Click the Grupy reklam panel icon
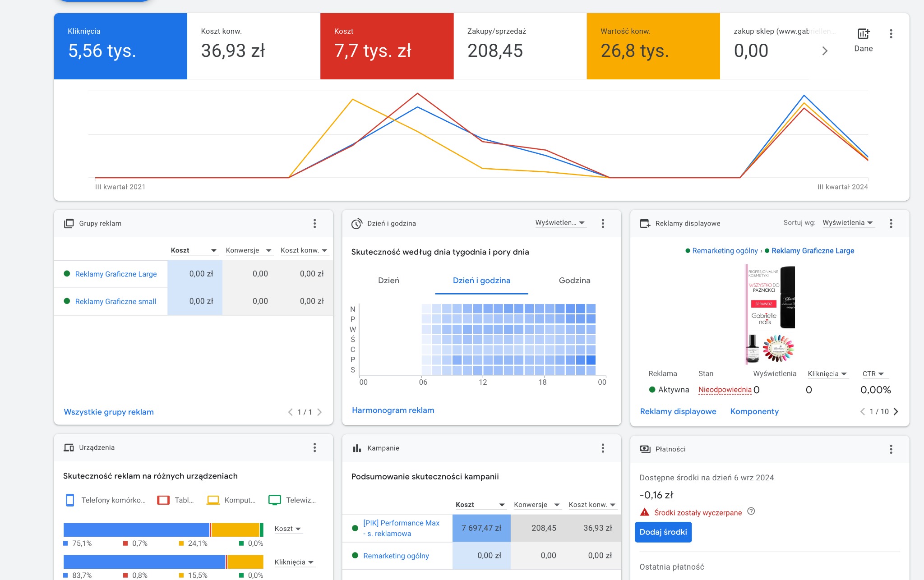Viewport: 924px width, 580px height. 69,223
